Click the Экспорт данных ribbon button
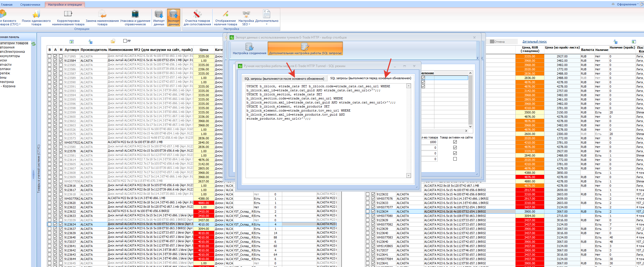This screenshot has width=644, height=267. (x=173, y=18)
